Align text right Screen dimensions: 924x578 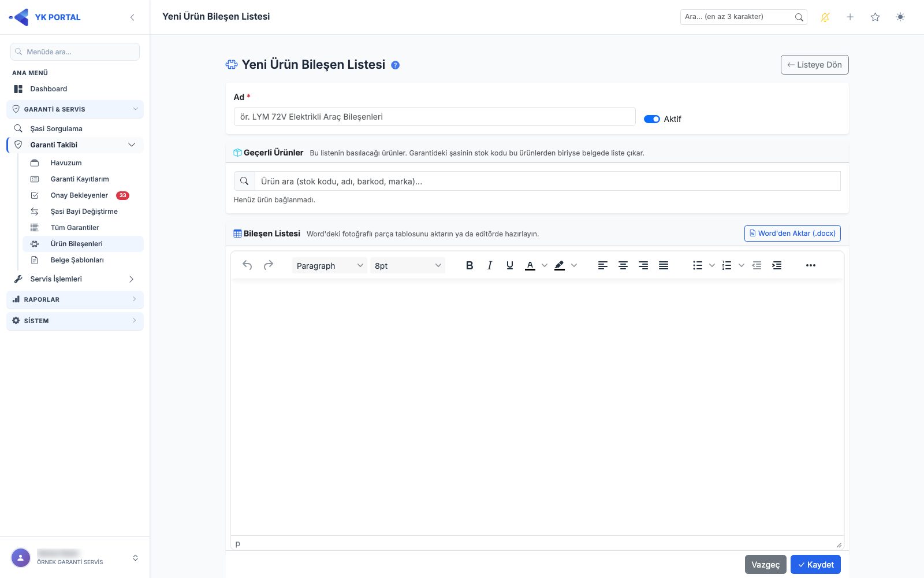643,265
